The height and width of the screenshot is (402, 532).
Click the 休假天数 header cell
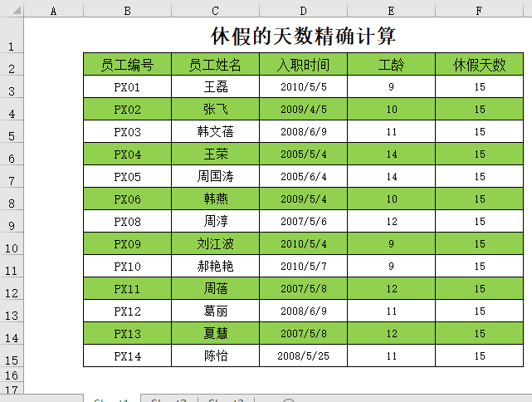click(x=479, y=65)
